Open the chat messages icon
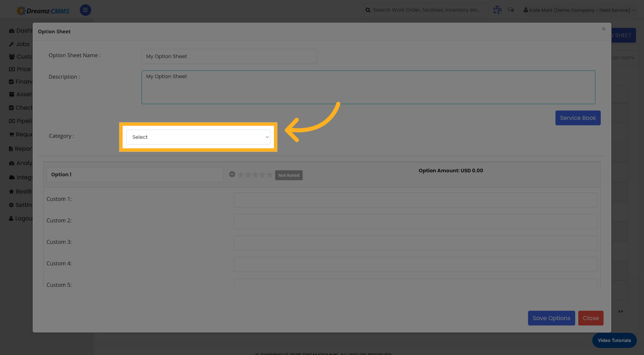644x355 pixels. [x=511, y=10]
